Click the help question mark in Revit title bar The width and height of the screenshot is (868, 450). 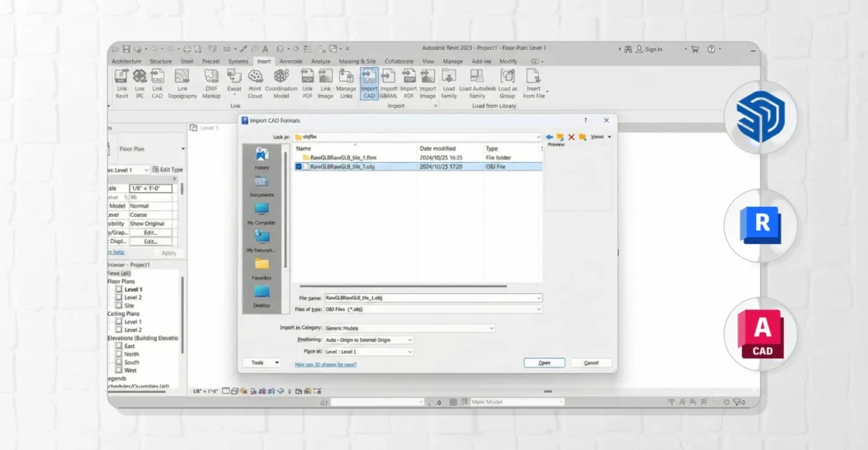tap(711, 48)
